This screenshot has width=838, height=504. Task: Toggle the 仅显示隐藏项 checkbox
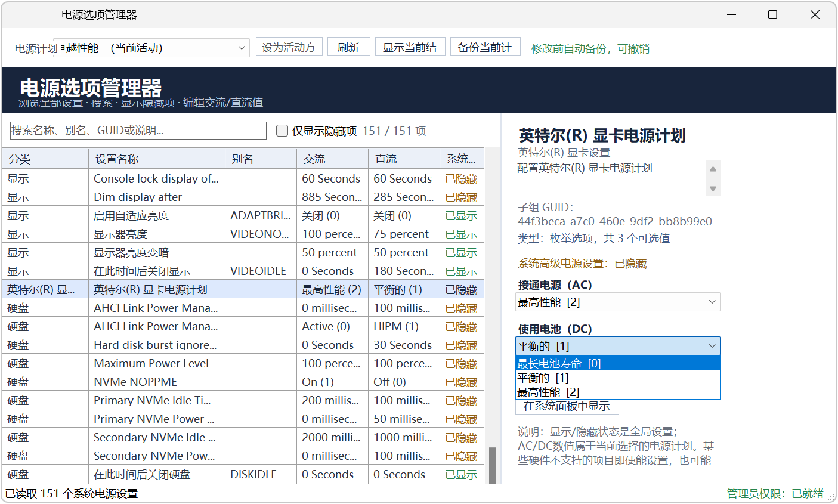pos(282,131)
